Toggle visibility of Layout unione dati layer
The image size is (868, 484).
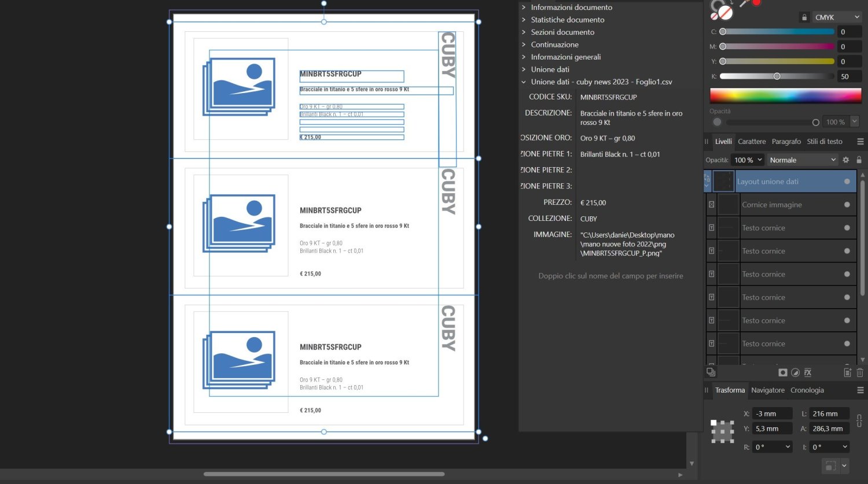[x=847, y=182]
